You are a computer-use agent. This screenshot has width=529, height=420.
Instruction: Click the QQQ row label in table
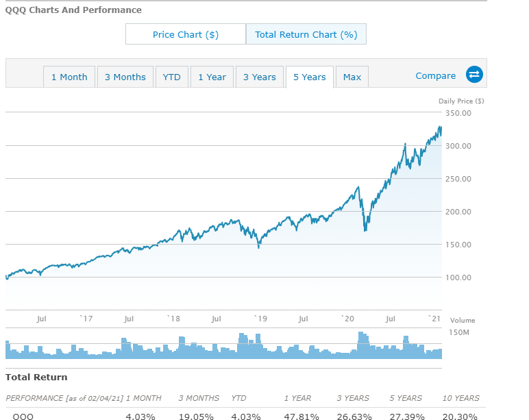pyautogui.click(x=23, y=417)
